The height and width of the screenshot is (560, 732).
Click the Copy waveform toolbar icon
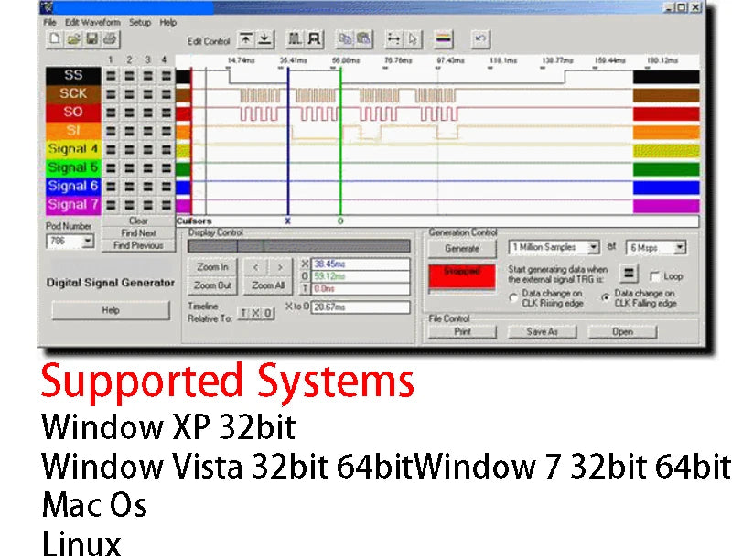(346, 39)
